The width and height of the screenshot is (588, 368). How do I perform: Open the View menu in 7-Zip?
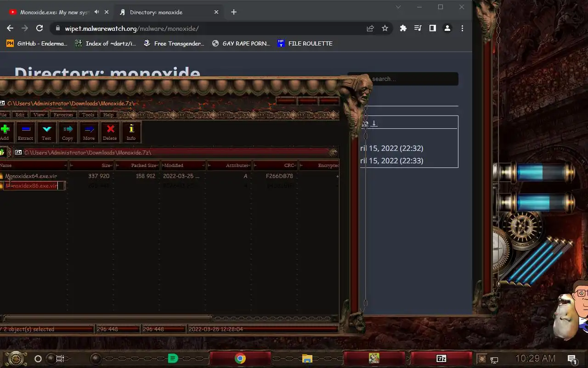tap(39, 115)
